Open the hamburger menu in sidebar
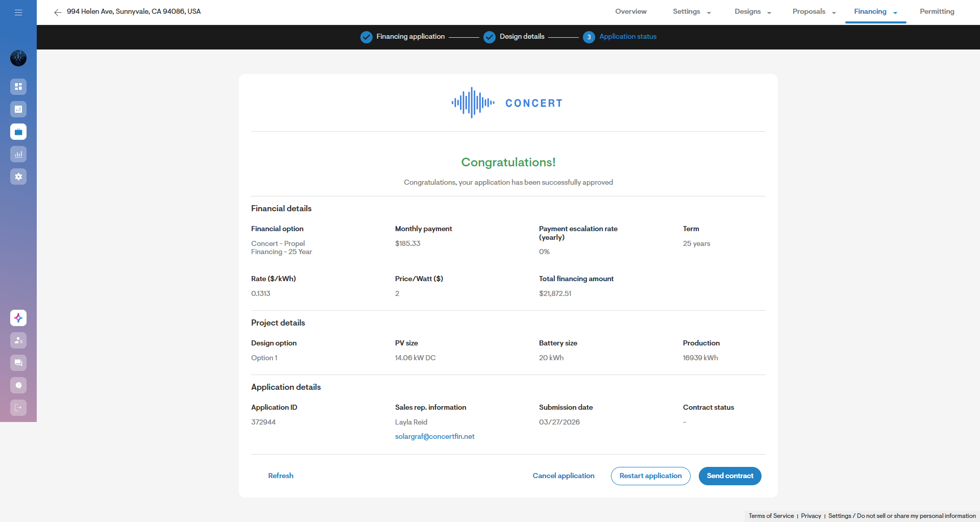This screenshot has height=522, width=980. click(18, 12)
